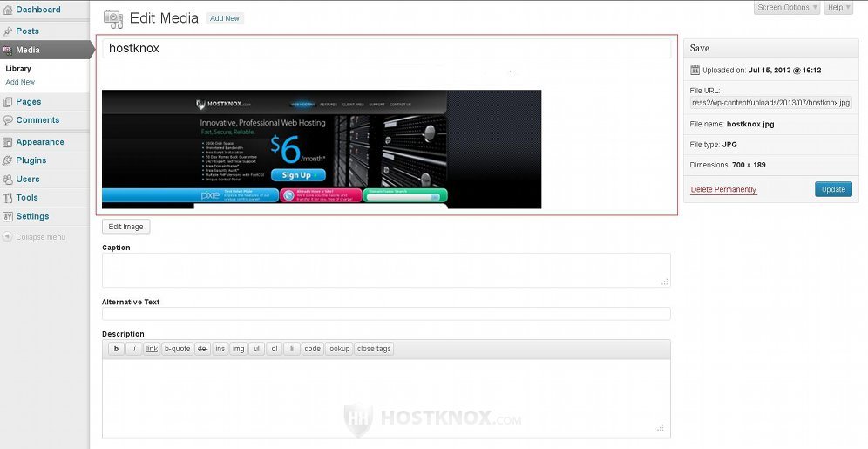Toggle italic with the i button

coord(134,349)
